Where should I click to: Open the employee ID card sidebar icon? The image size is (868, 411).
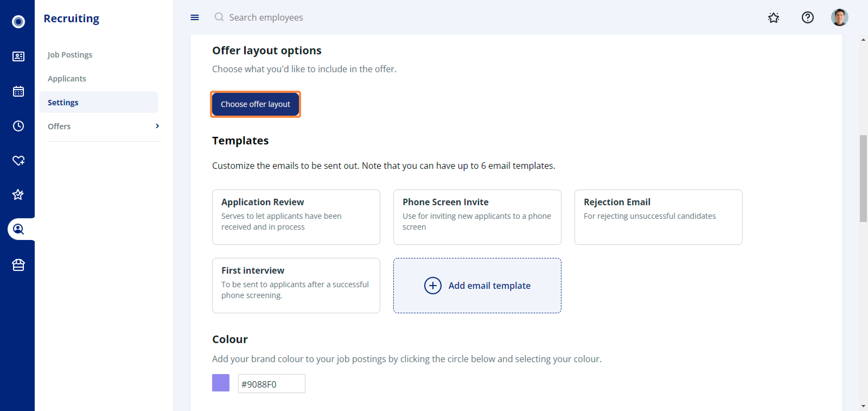(18, 56)
